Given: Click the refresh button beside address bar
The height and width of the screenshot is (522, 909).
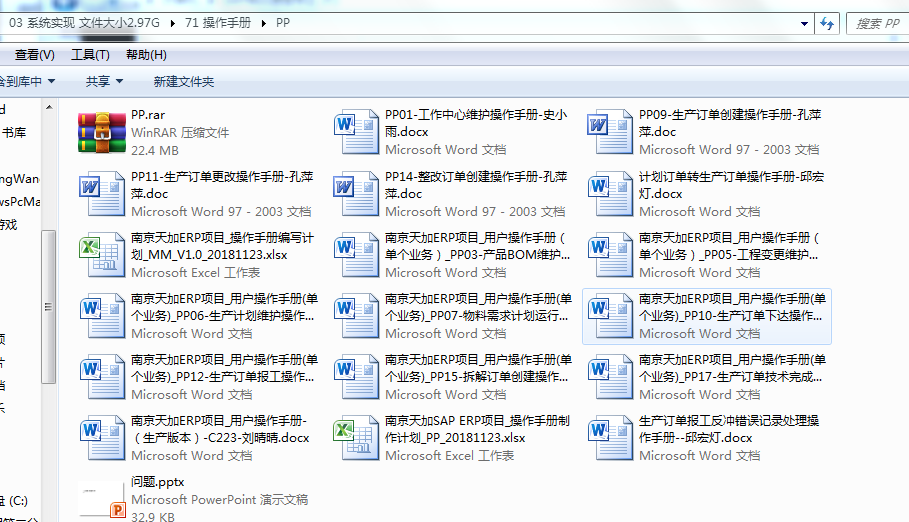Looking at the screenshot, I should [827, 22].
